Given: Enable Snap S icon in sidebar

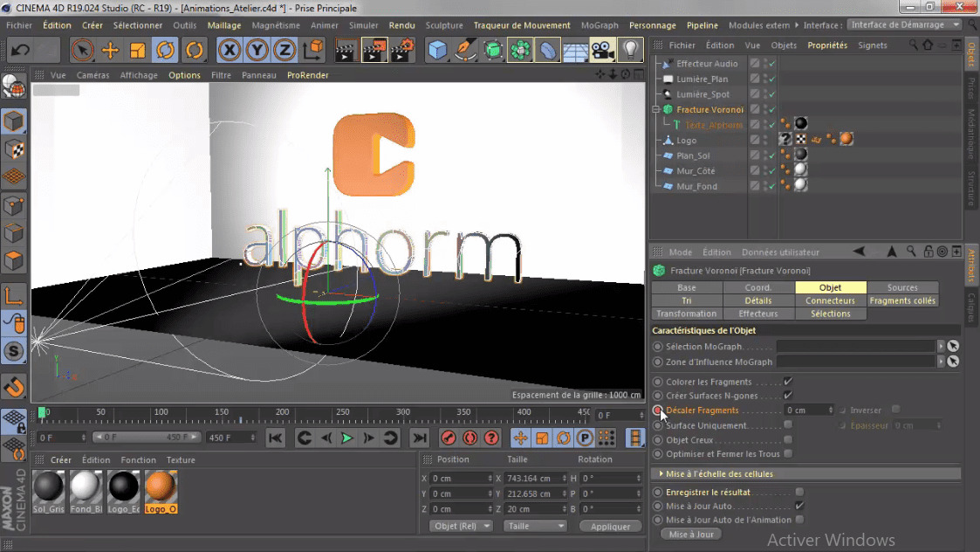Looking at the screenshot, I should 14,350.
